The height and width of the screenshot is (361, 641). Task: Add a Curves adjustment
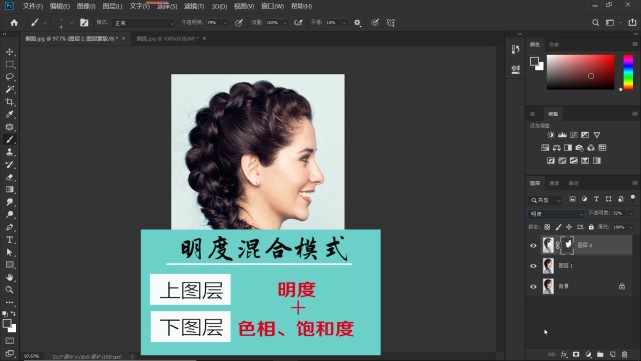click(574, 135)
